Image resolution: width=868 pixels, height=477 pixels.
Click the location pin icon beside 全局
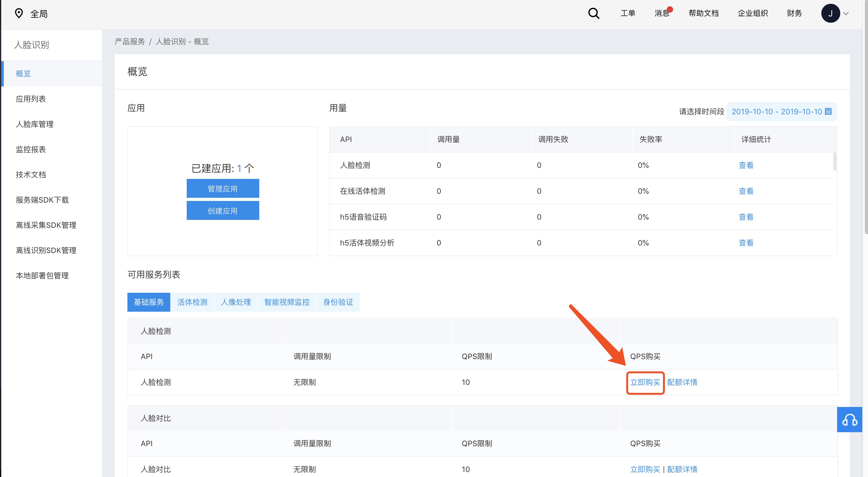click(x=19, y=14)
